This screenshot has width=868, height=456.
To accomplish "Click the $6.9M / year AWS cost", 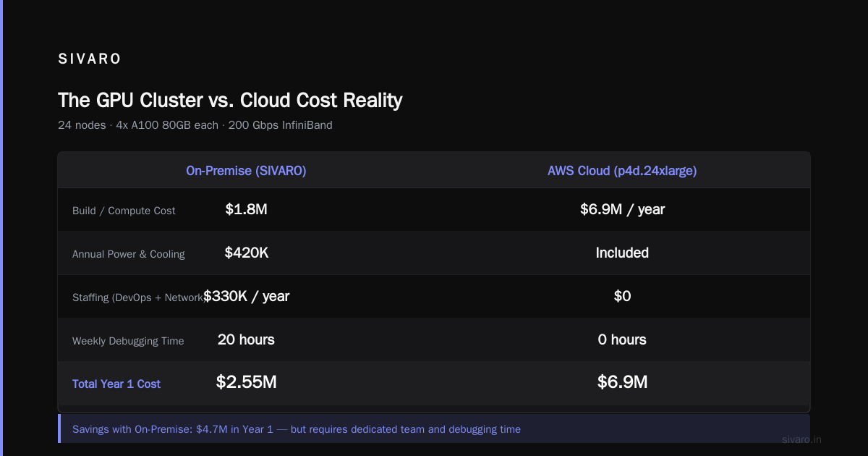I will [x=622, y=209].
